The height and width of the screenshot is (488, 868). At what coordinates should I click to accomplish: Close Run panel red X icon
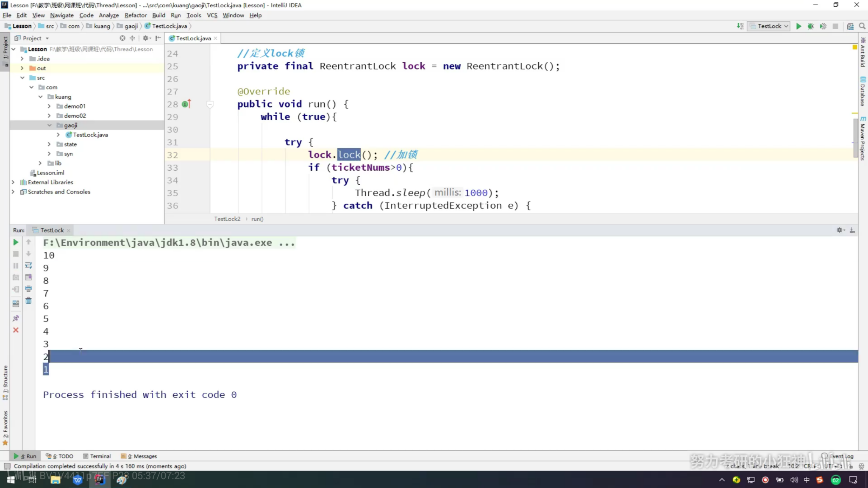pos(16,330)
